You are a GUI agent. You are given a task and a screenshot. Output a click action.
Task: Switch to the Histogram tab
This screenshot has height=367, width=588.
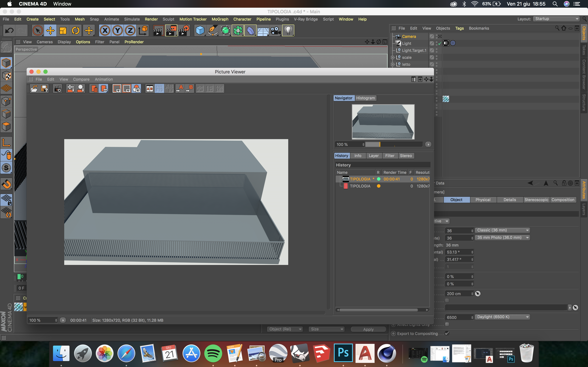(365, 98)
